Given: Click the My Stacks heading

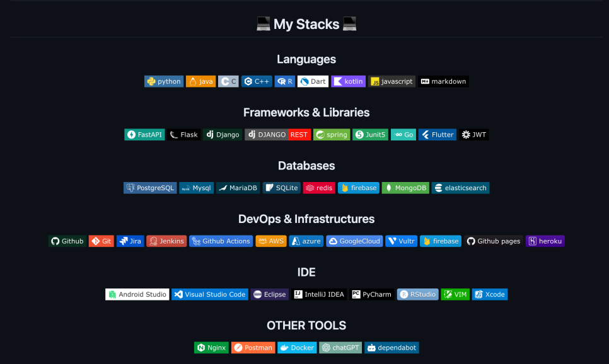Looking at the screenshot, I should click(306, 24).
